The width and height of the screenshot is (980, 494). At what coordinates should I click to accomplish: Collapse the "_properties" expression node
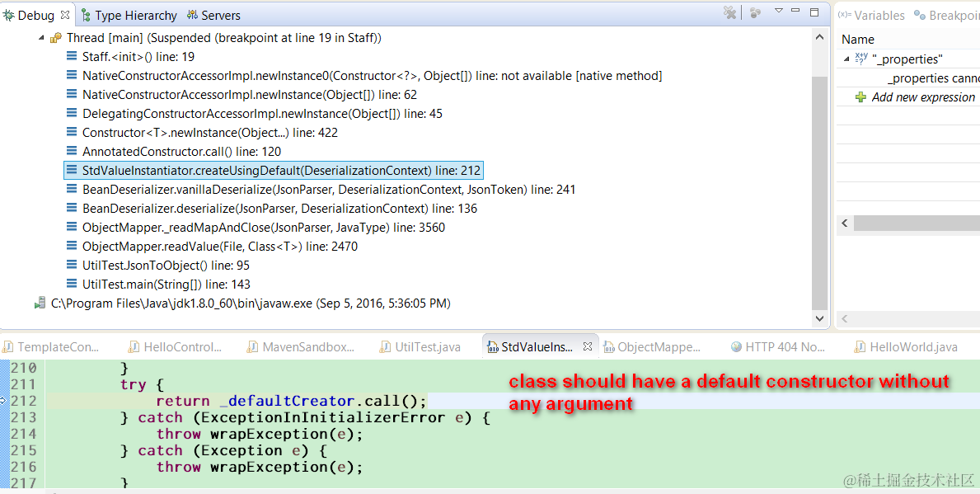coord(846,59)
